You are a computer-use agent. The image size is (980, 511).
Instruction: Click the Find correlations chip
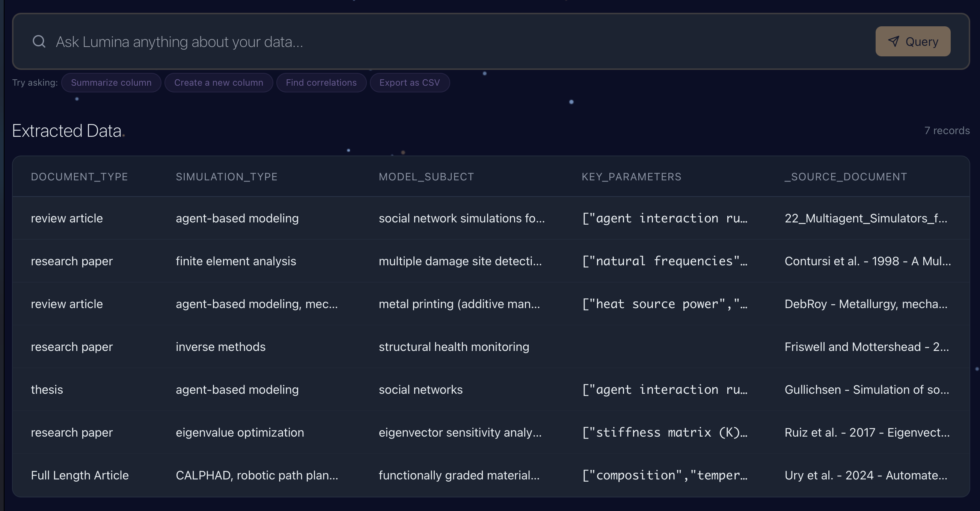pos(321,83)
